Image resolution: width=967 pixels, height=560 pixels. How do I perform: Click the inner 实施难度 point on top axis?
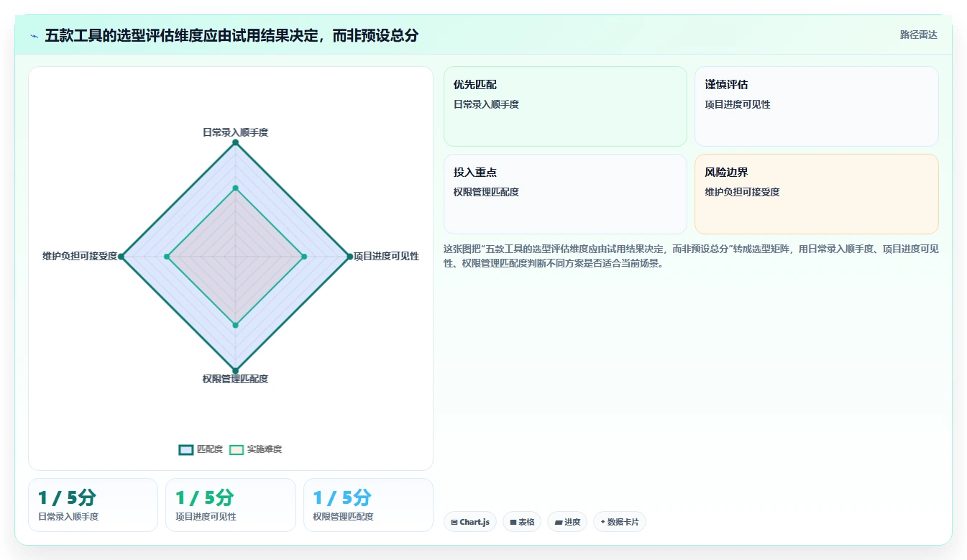(x=235, y=188)
